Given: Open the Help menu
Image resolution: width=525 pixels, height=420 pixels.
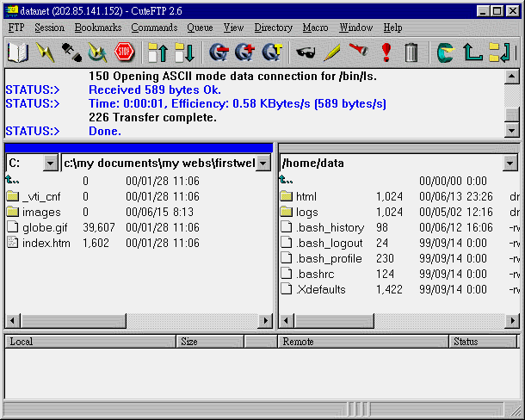Looking at the screenshot, I should pos(392,28).
